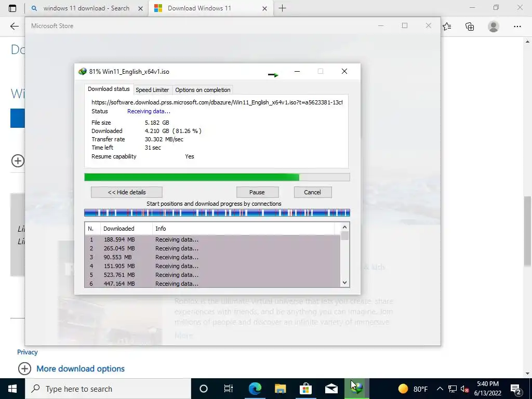Open the weather widget showing 80°F

pos(413,389)
